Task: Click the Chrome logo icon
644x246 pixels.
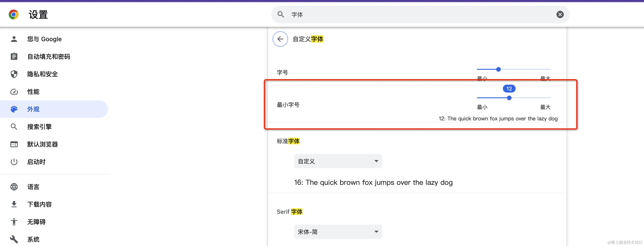Action: (14, 14)
